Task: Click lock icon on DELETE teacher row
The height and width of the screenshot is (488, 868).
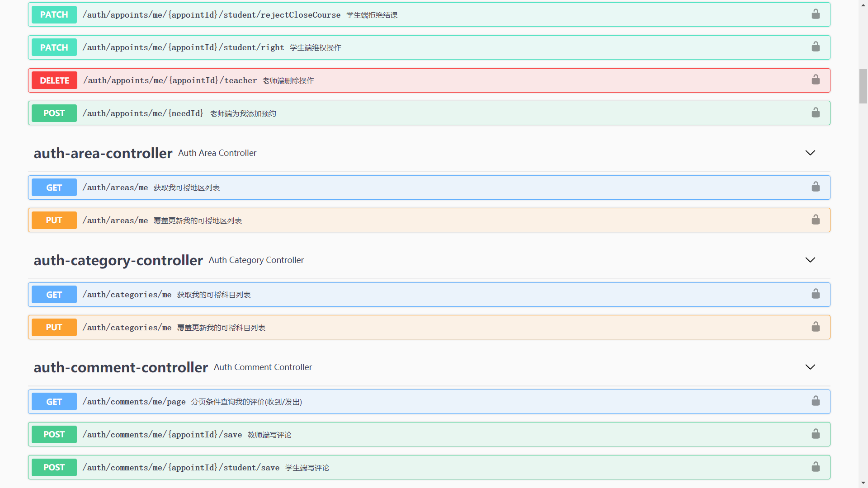Action: [816, 80]
